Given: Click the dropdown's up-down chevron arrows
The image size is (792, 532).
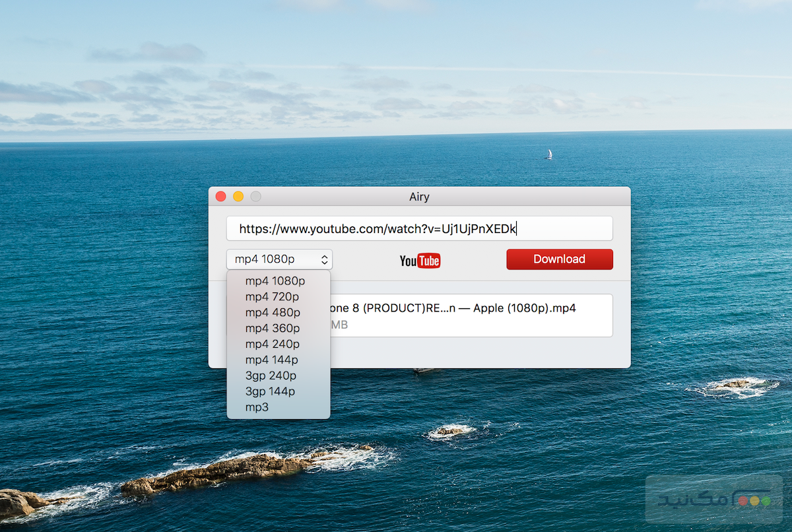Looking at the screenshot, I should pyautogui.click(x=324, y=259).
